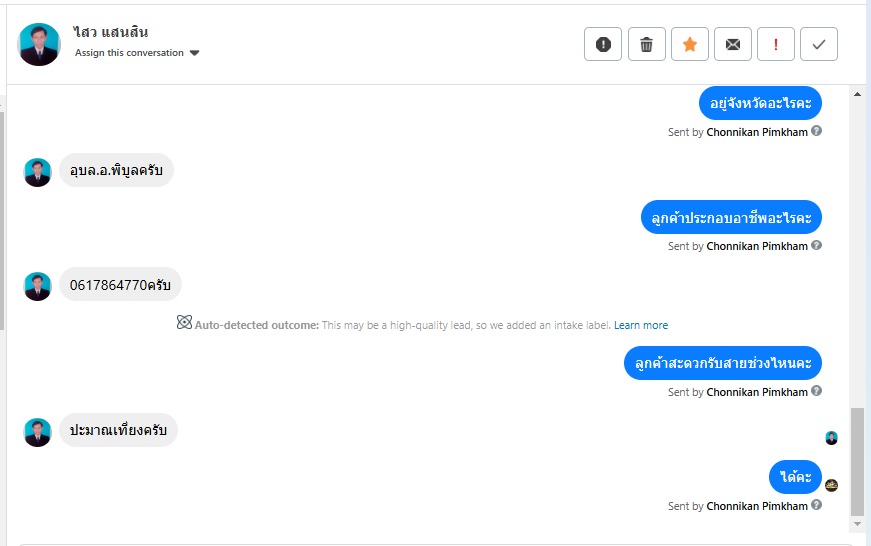Image resolution: width=871 pixels, height=546 pixels.
Task: Click the auto-detected outcome atom icon
Action: (x=184, y=323)
